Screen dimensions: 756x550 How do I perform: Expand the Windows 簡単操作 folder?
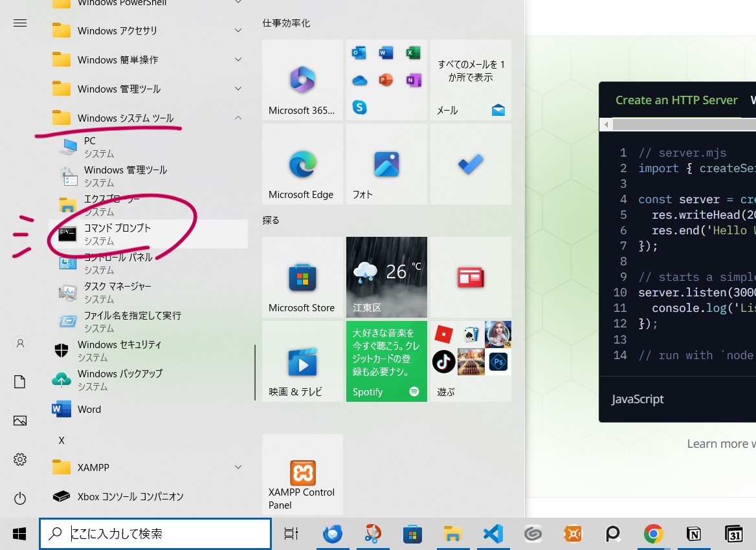tap(148, 60)
